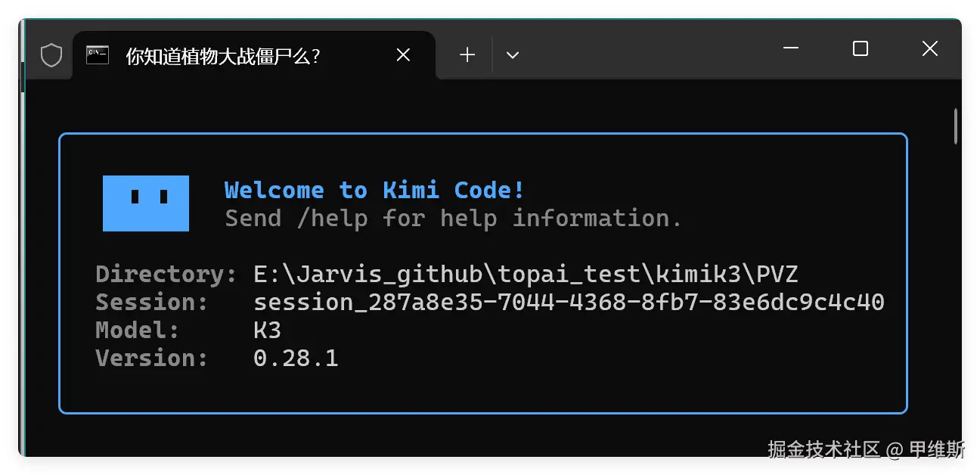Select the 你知道植物大战僵尸么? tab
Image resolution: width=980 pixels, height=475 pixels.
coord(254,55)
